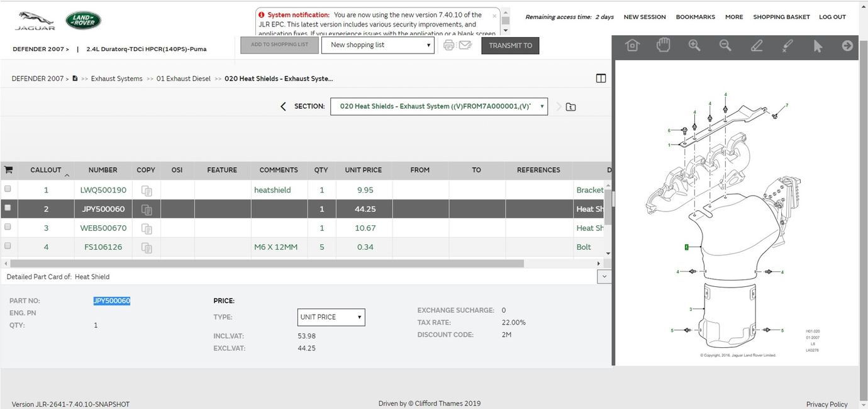This screenshot has height=409, width=868.
Task: Click the COMMENTS column header
Action: point(279,170)
